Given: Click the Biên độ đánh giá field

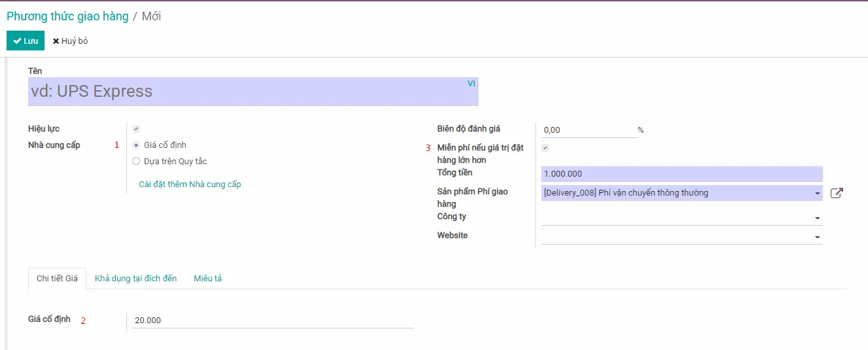Looking at the screenshot, I should [x=589, y=130].
